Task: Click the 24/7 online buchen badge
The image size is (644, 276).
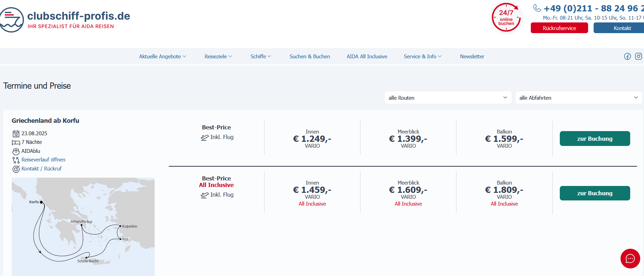Action: (506, 18)
